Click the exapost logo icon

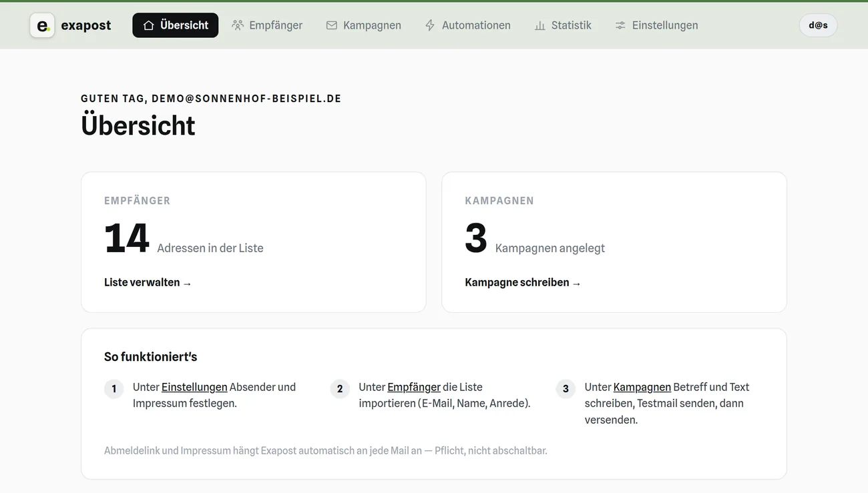tap(42, 25)
